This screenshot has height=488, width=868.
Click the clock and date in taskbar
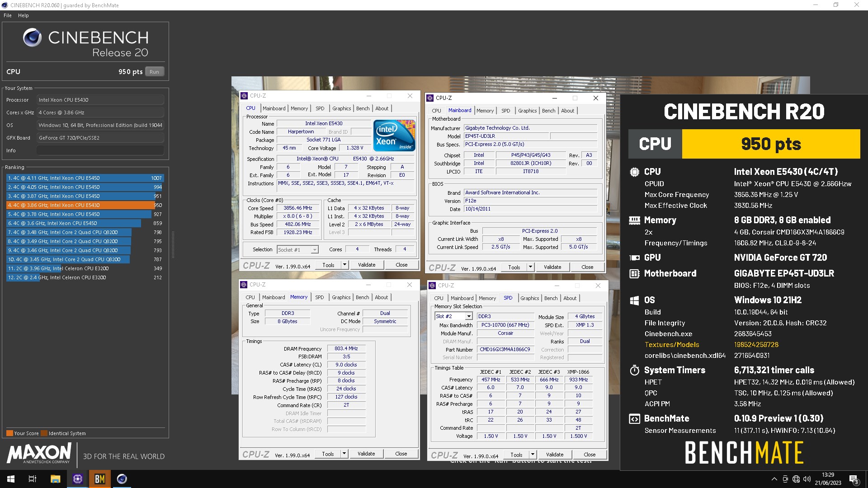pyautogui.click(x=828, y=479)
